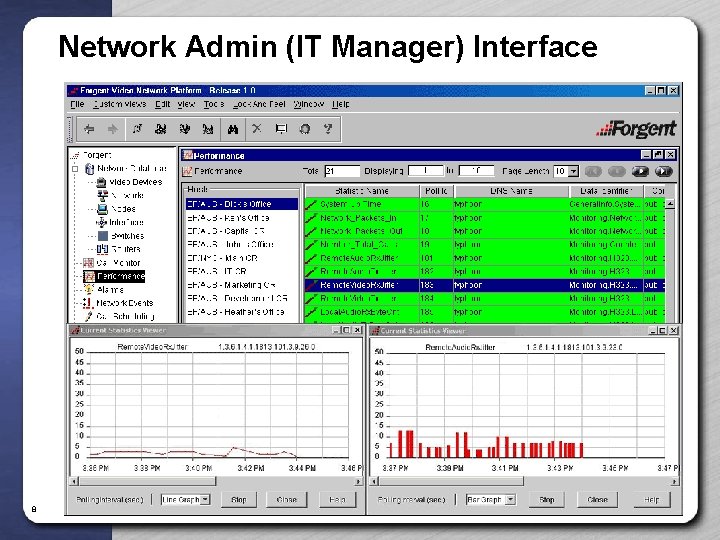Click the Back arrow toolbar icon
This screenshot has height=540, width=720.
point(89,129)
